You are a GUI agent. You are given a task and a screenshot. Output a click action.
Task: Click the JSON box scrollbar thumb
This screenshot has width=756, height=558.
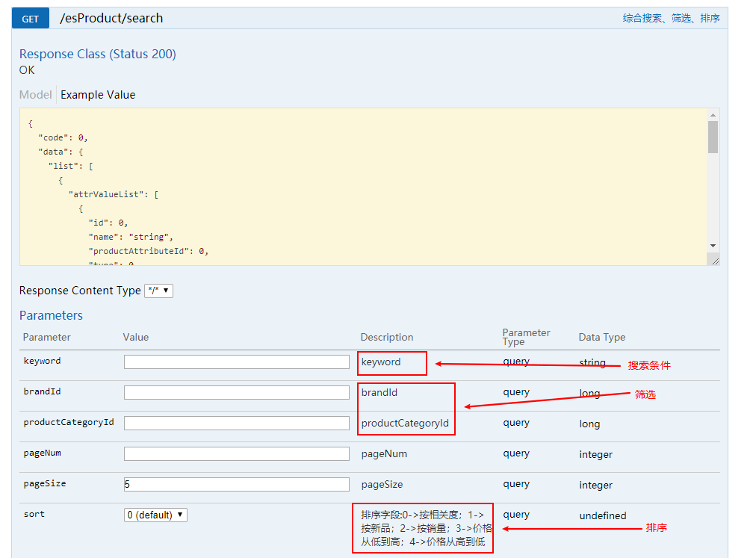tap(713, 137)
